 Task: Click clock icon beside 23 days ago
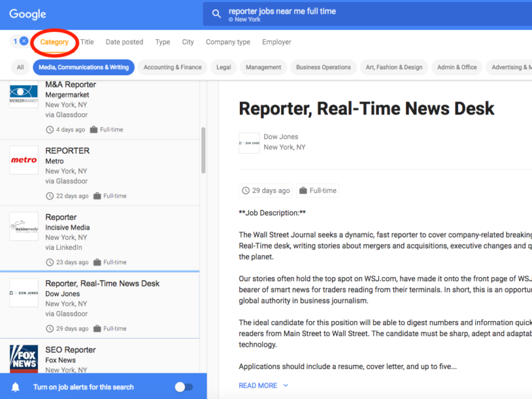coord(49,262)
